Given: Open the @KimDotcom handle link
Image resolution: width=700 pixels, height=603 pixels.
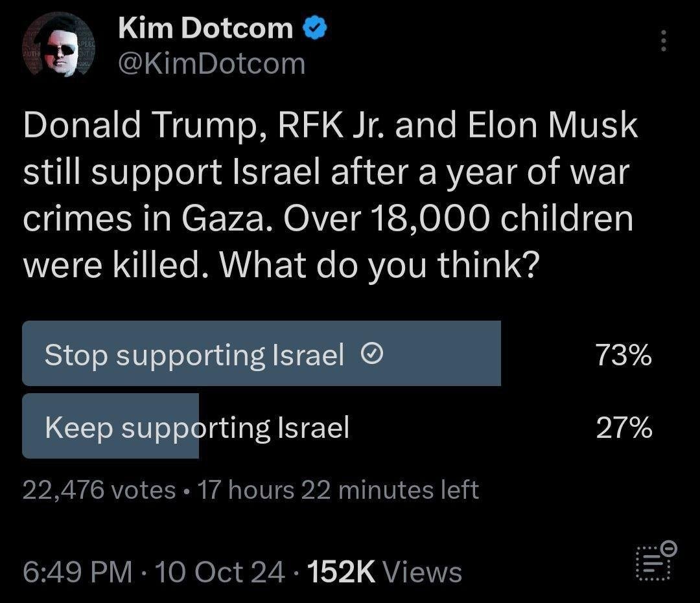Looking at the screenshot, I should (211, 63).
